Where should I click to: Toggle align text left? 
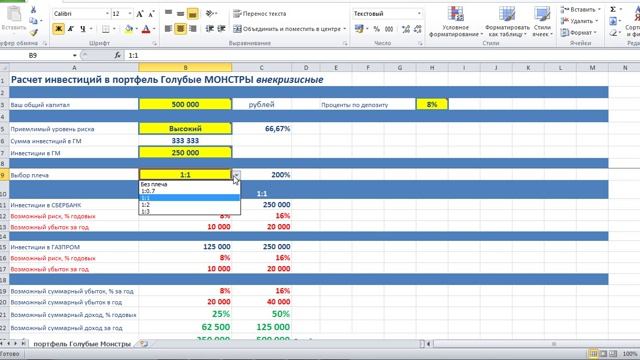168,29
